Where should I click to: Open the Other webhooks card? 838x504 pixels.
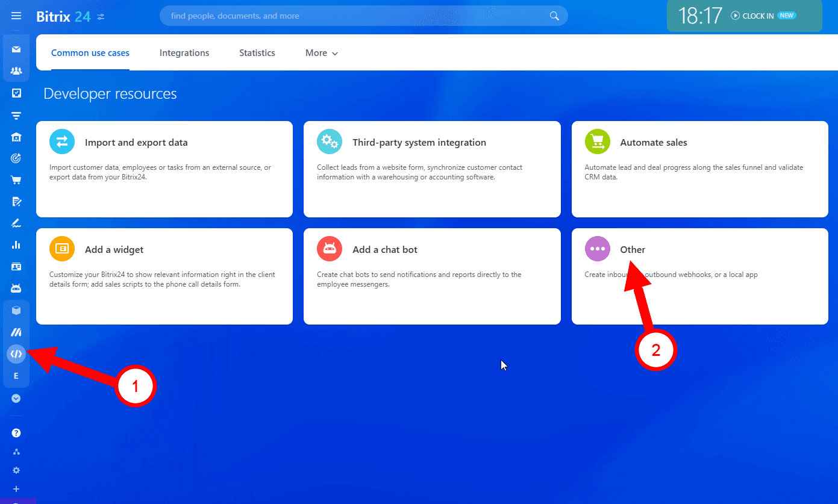(700, 276)
